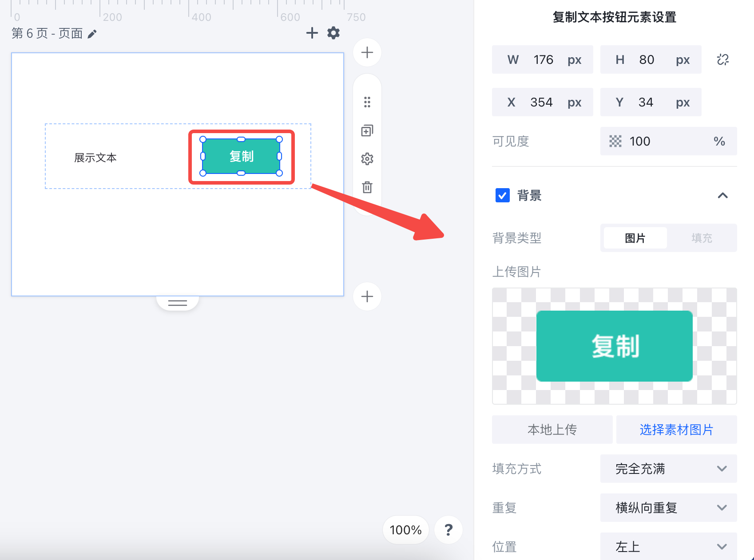754x560 pixels.
Task: Toggle the aspect ratio link icon
Action: click(723, 59)
